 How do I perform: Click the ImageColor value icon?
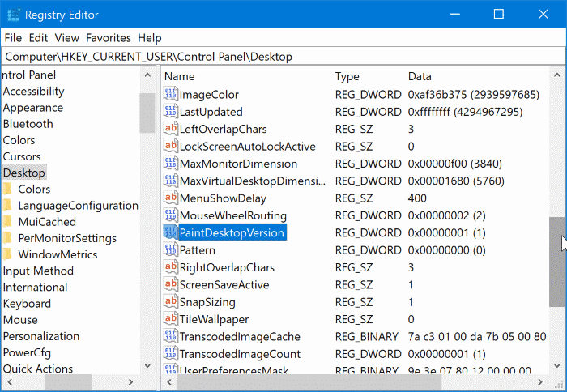point(170,94)
